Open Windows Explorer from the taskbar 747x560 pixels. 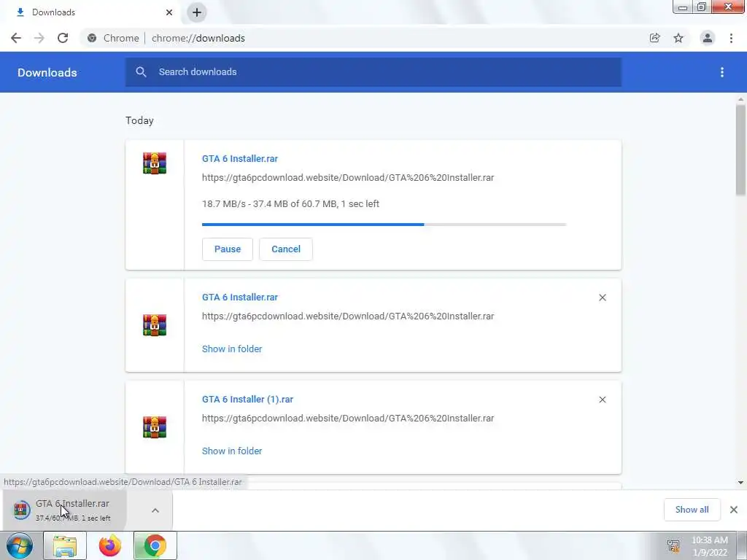click(65, 545)
